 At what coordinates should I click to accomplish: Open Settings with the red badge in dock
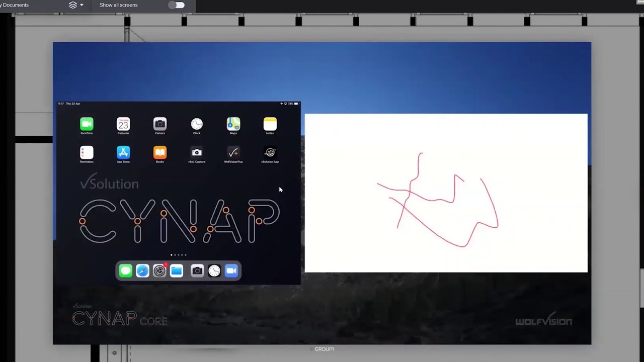click(x=159, y=271)
